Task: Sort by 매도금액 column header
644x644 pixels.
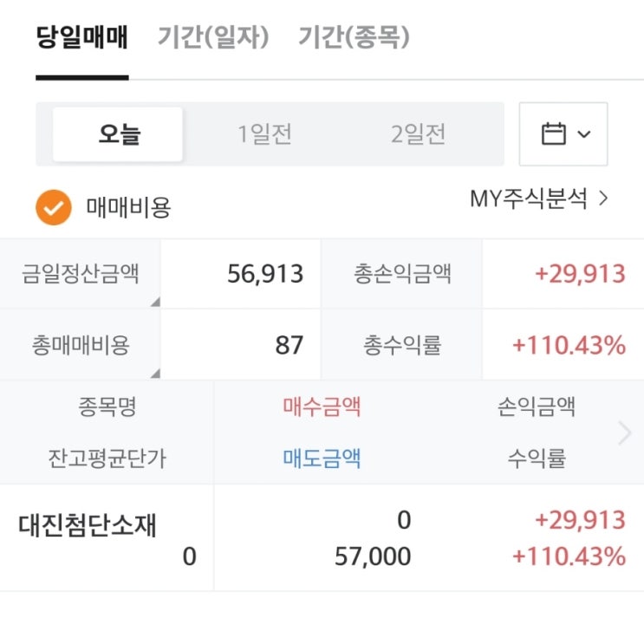Action: coord(322,459)
